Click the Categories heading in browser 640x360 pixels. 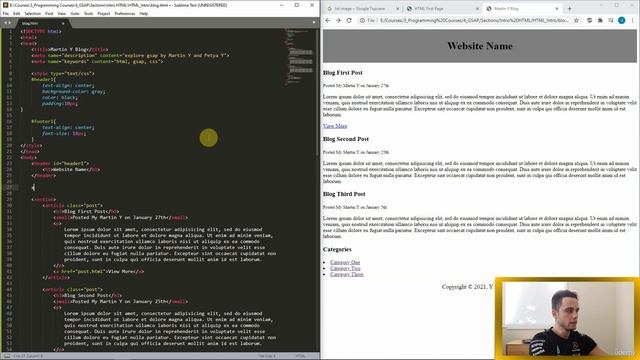point(337,249)
